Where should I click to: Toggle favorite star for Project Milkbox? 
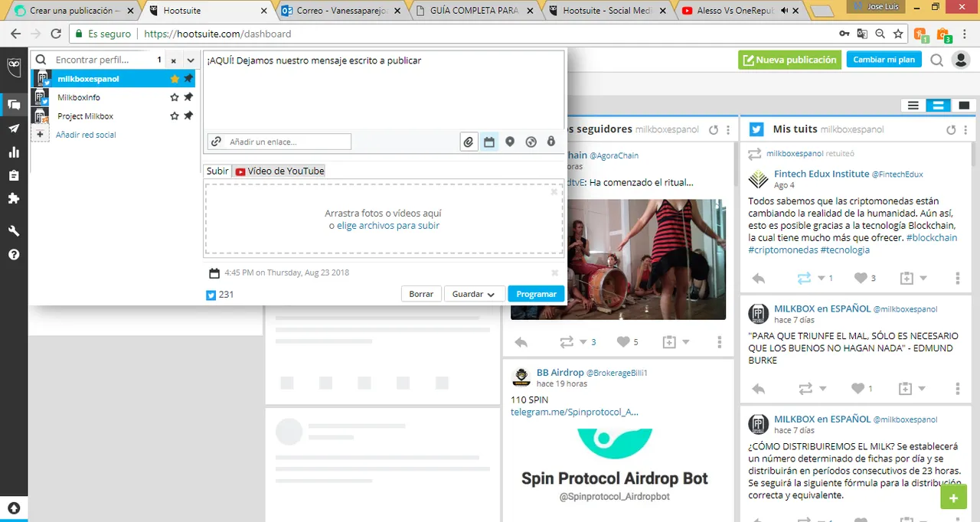click(x=175, y=116)
